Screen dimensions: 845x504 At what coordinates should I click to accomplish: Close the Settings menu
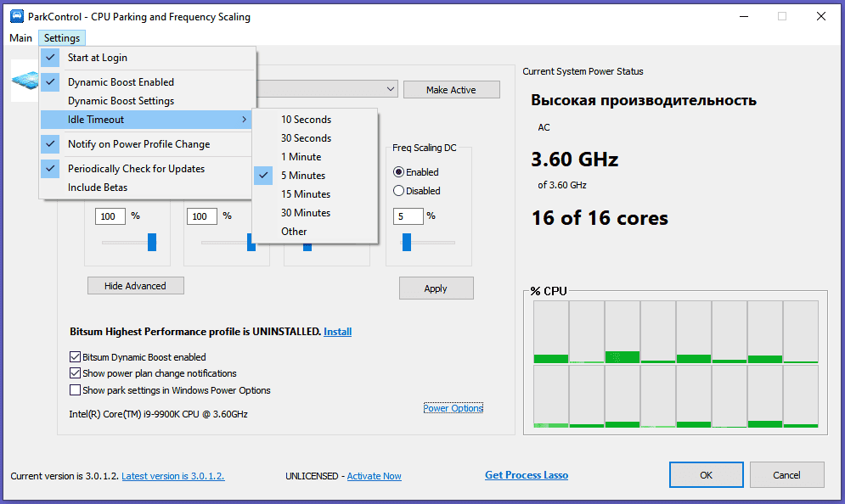62,37
